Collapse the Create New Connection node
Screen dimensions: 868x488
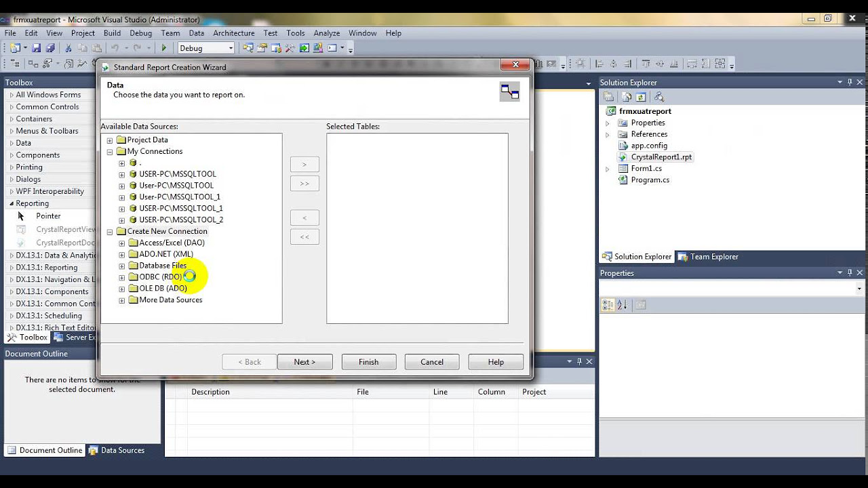tap(110, 232)
